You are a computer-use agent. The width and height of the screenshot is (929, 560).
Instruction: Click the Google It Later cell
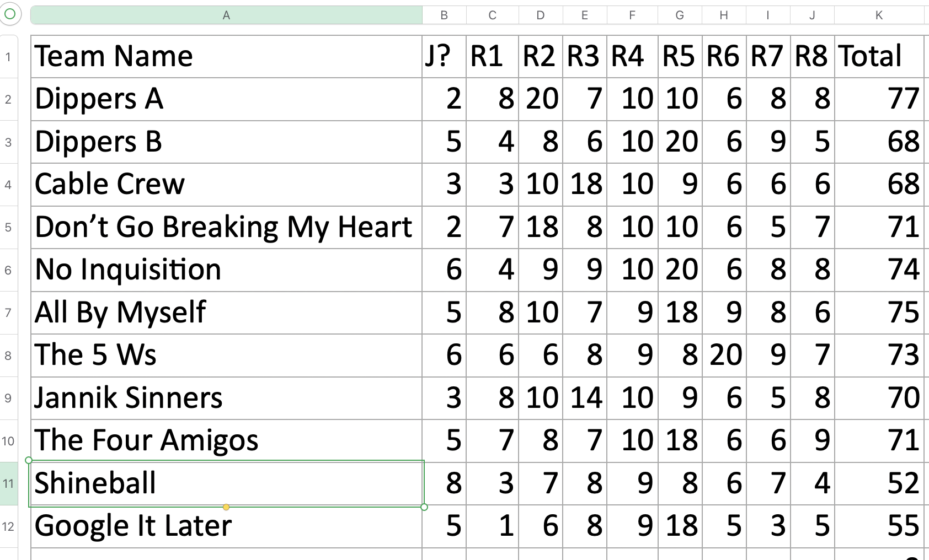tap(226, 526)
